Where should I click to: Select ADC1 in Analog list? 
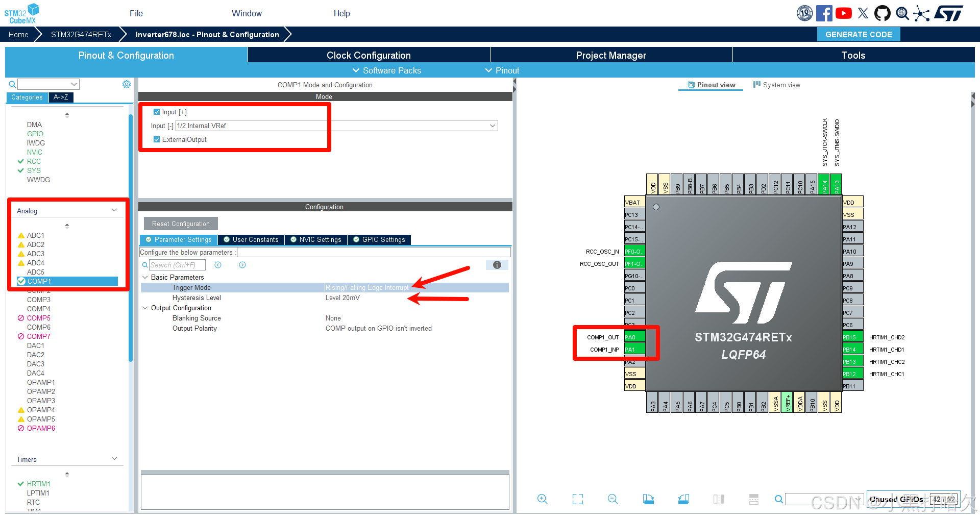(35, 235)
